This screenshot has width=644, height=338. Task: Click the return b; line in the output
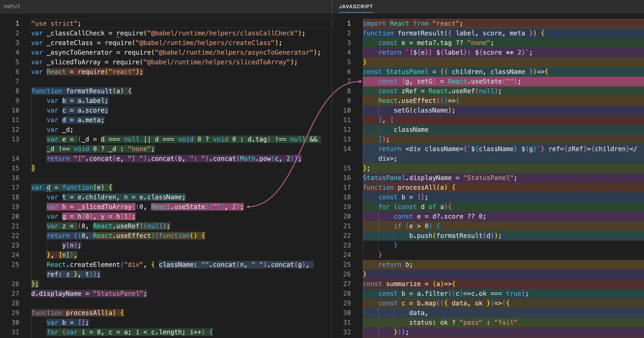pos(395,265)
